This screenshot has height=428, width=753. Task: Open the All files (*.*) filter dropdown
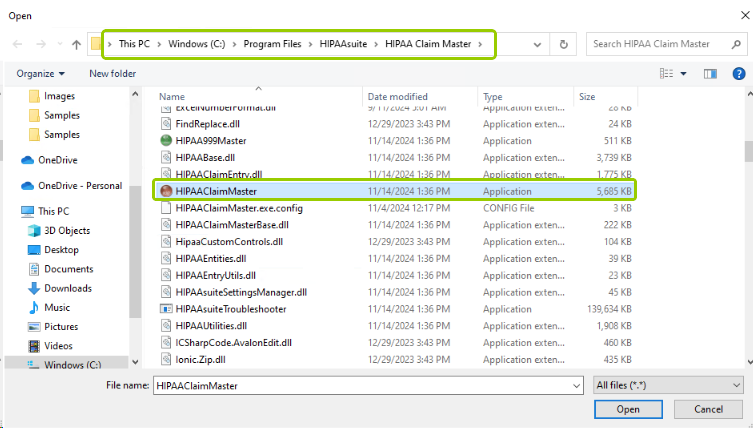coord(668,385)
